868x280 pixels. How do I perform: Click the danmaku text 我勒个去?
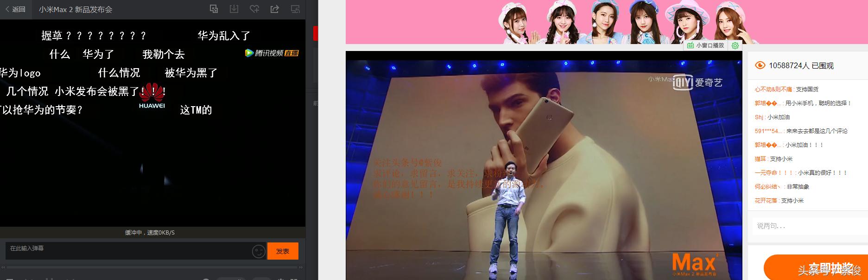(164, 54)
